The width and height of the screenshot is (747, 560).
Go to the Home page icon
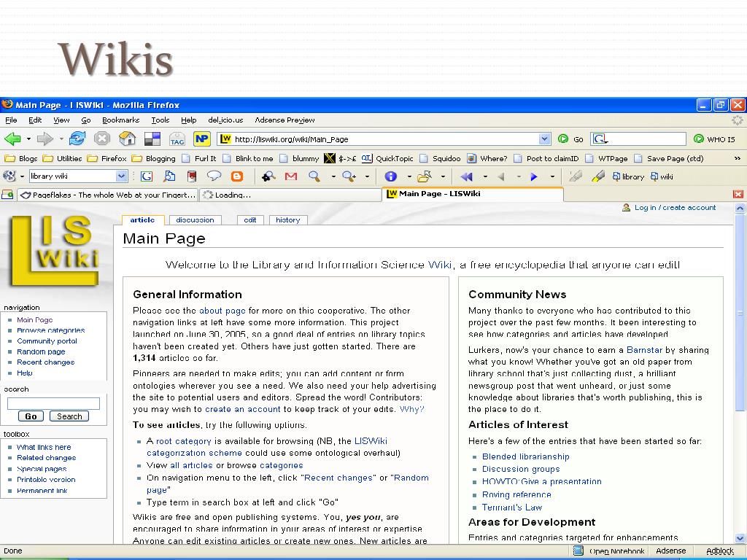127,139
